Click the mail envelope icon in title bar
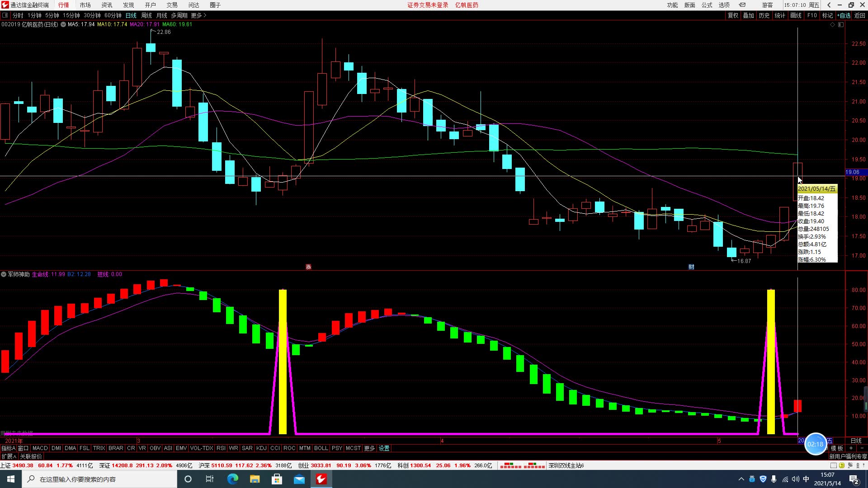This screenshot has height=488, width=868. point(742,5)
